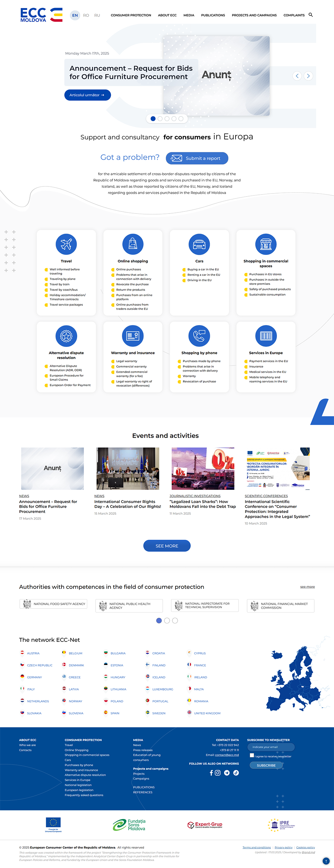
Task: Select the Online shopping bag icon
Action: [x=133, y=244]
